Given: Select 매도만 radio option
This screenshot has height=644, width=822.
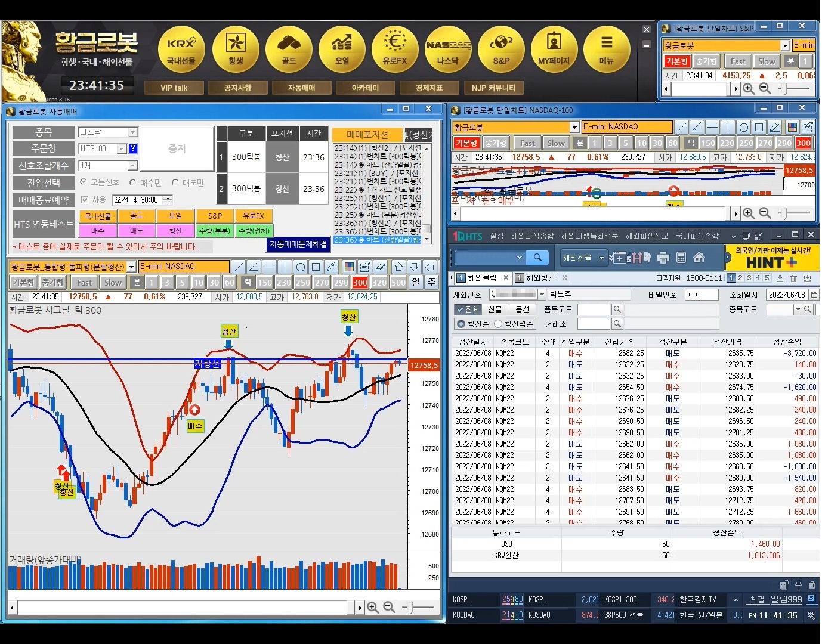Looking at the screenshot, I should (x=175, y=182).
